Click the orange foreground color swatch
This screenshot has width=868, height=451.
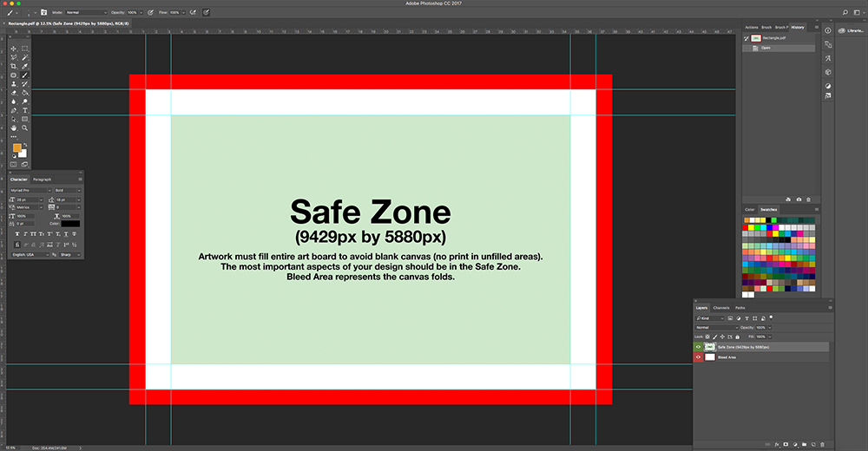[x=16, y=148]
